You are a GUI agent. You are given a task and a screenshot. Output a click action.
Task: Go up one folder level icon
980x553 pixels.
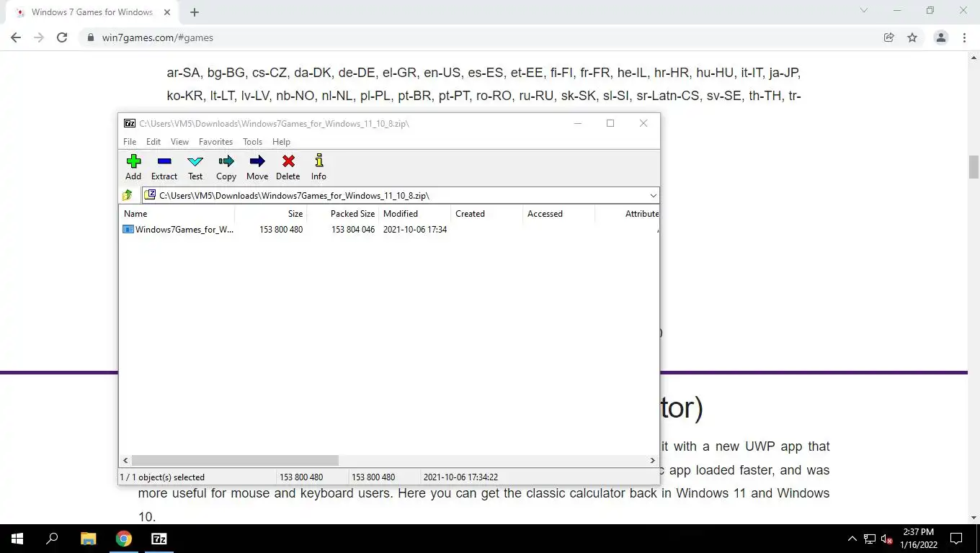tap(128, 195)
